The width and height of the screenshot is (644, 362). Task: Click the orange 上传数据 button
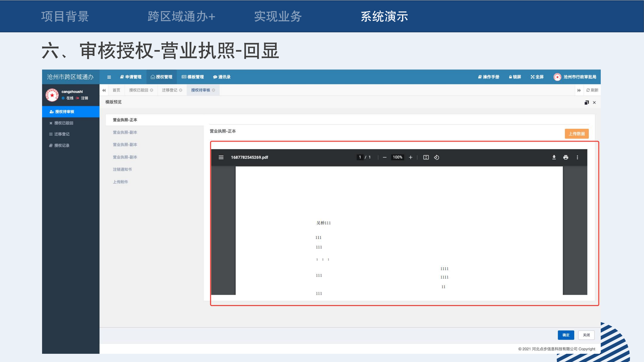coord(577,134)
